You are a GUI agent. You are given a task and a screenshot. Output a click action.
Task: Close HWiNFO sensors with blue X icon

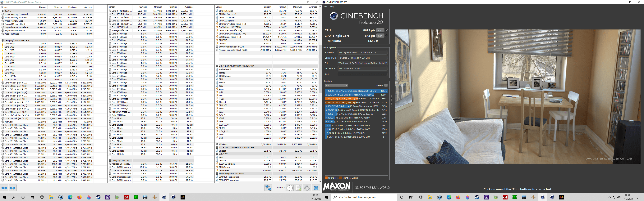[x=316, y=188]
